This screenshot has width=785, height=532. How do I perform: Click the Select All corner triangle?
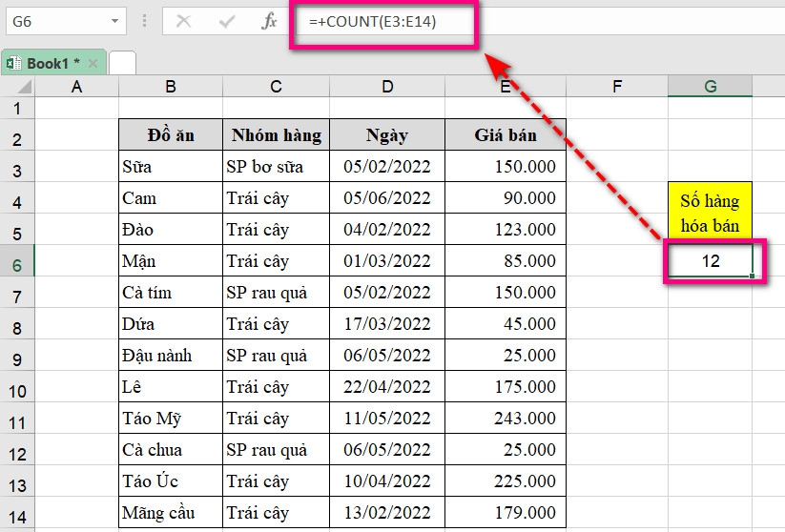pos(24,87)
